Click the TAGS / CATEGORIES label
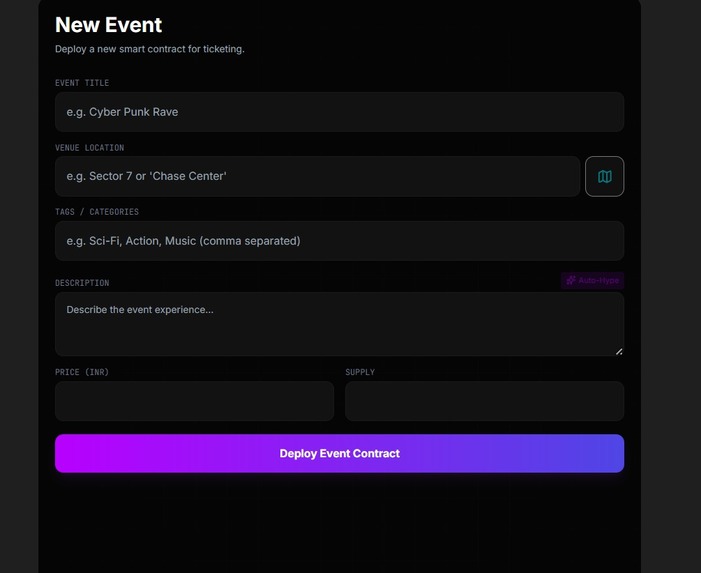The width and height of the screenshot is (701, 573). coord(97,212)
